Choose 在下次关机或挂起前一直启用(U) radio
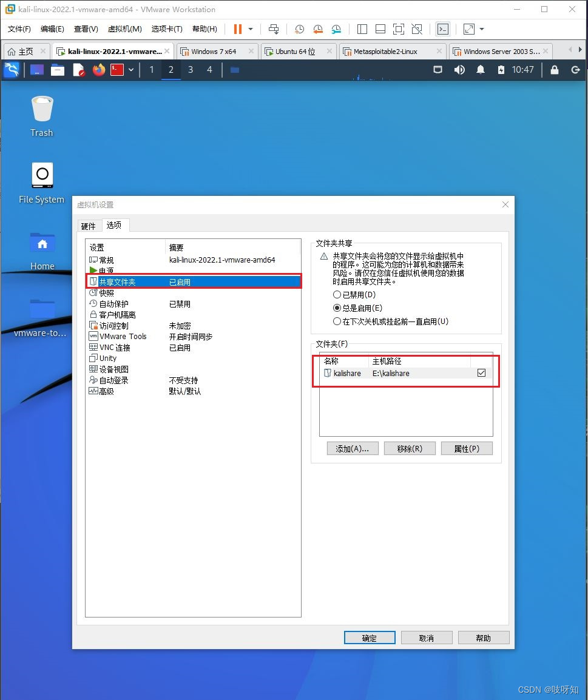Screen dimensions: 588x700 coord(337,321)
